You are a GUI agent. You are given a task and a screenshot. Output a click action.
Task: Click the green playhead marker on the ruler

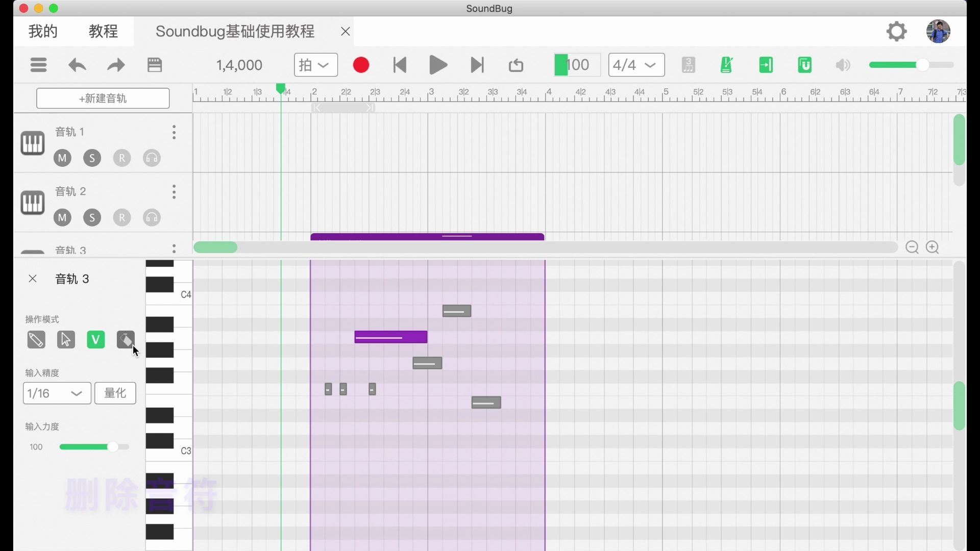point(281,89)
